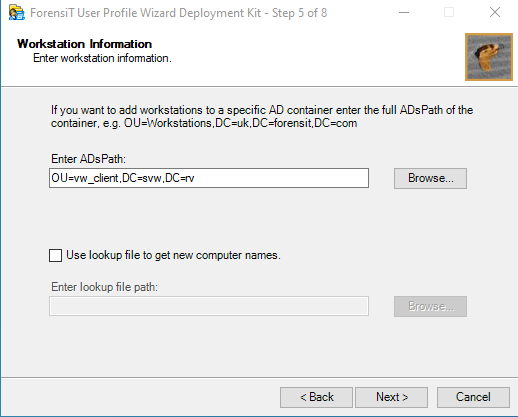
Task: Click the wizard logo image in header
Action: pos(489,57)
